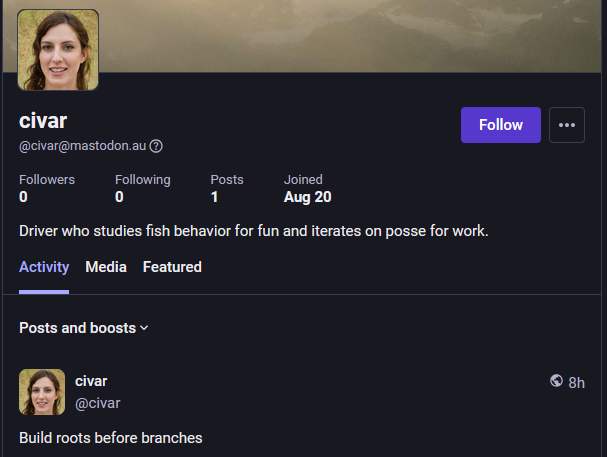The width and height of the screenshot is (607, 457).
Task: Open civar's large profile avatar
Action: pyautogui.click(x=58, y=50)
